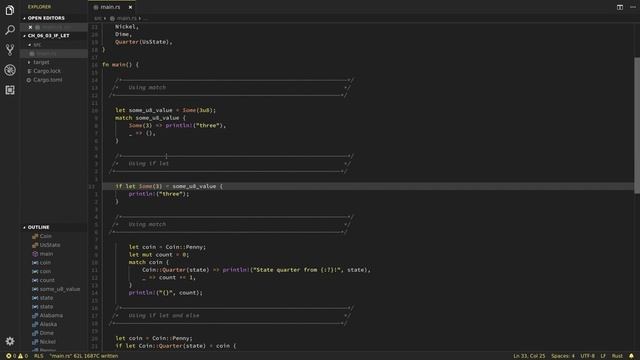
Task: Open the src breadcrumb dropdown
Action: 98,18
